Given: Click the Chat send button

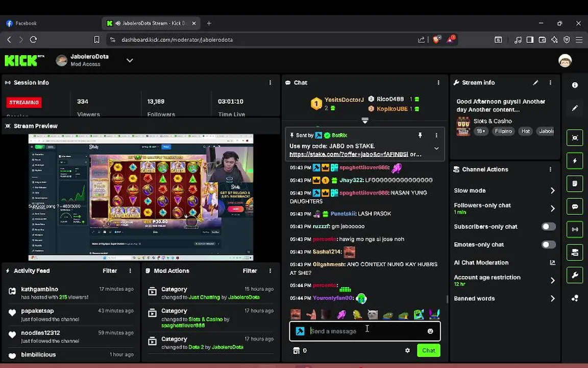Looking at the screenshot, I should point(428,350).
